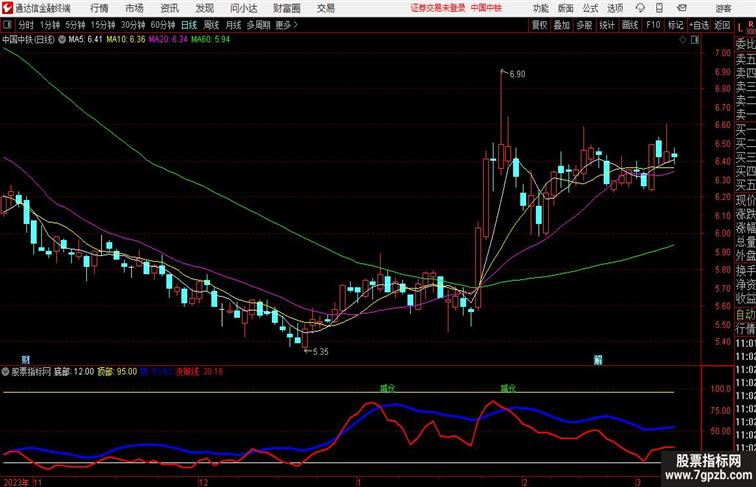756x487 pixels.
Task: Open the 发现 menu
Action: [204, 8]
